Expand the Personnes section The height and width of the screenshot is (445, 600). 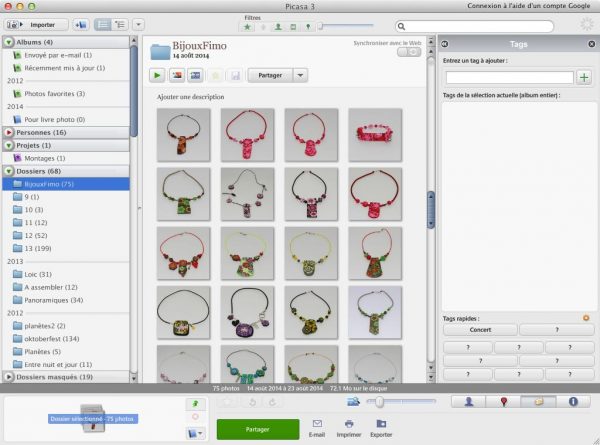point(8,132)
